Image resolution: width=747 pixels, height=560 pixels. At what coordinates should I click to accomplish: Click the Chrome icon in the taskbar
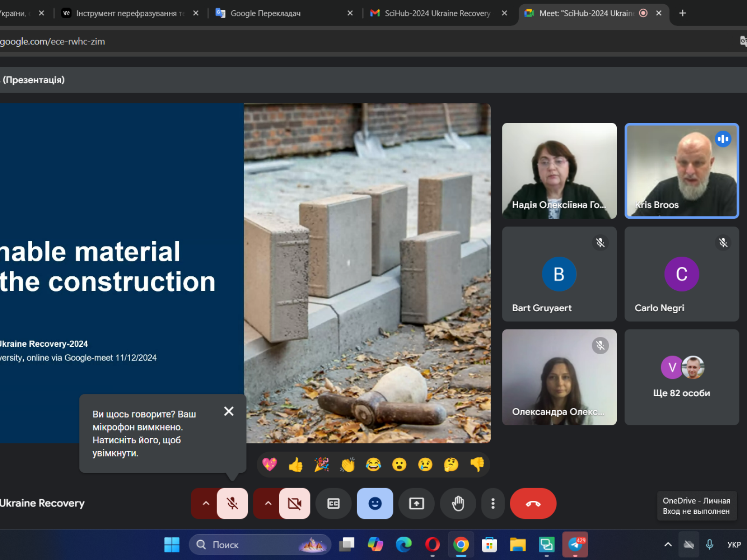click(x=461, y=545)
